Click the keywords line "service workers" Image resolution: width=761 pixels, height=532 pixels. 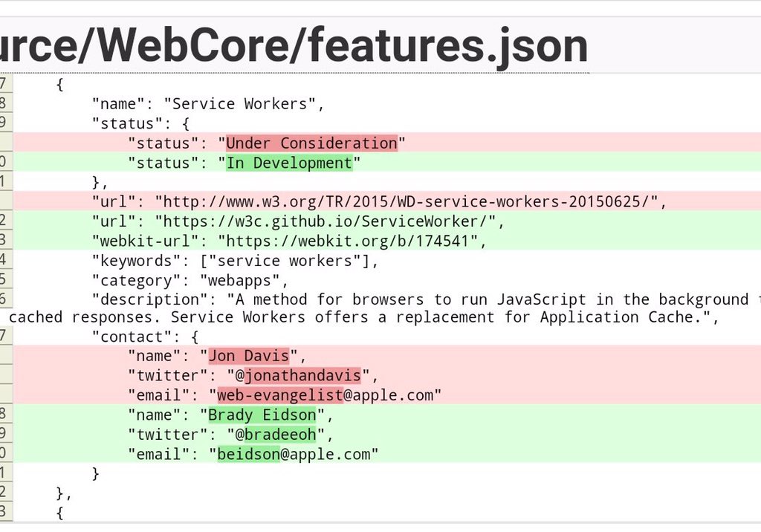tap(235, 261)
